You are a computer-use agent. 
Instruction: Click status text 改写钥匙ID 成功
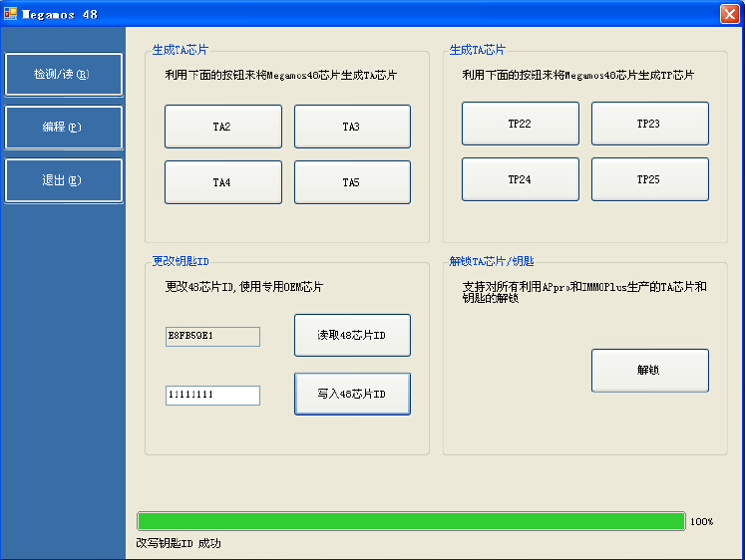pyautogui.click(x=179, y=543)
